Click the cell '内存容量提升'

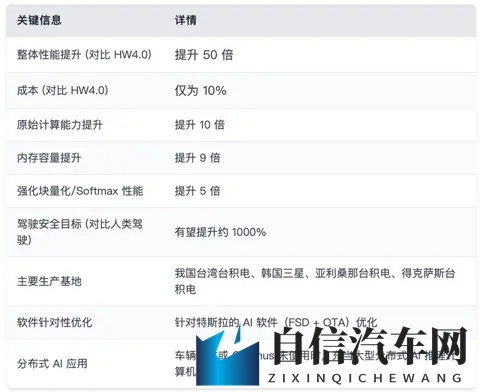point(49,158)
